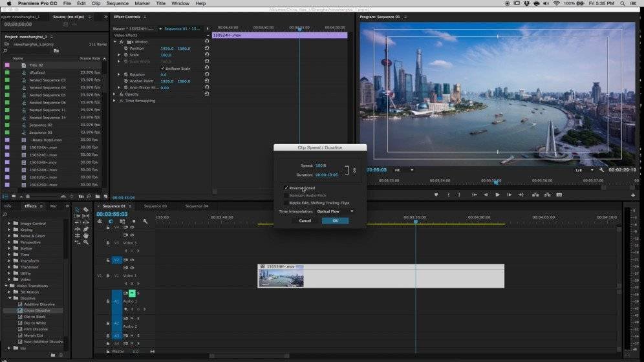Toggle the Uniform Scale checkbox

click(x=162, y=68)
